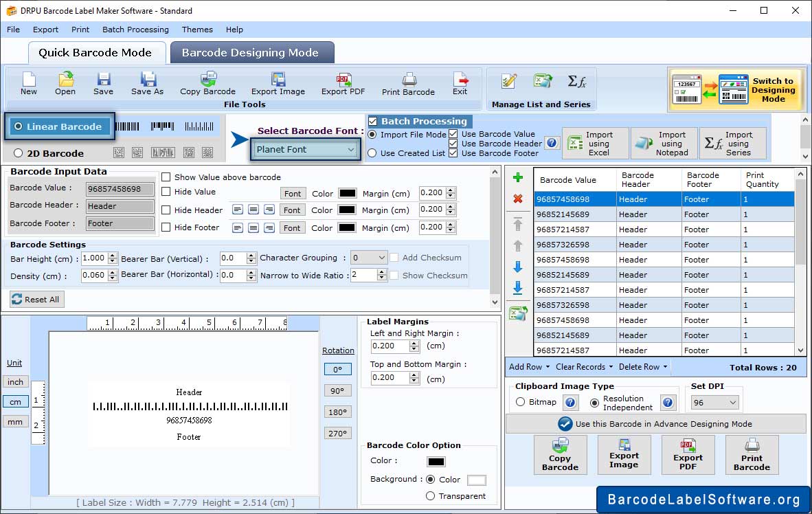Set rotation to 270 degrees

[337, 433]
